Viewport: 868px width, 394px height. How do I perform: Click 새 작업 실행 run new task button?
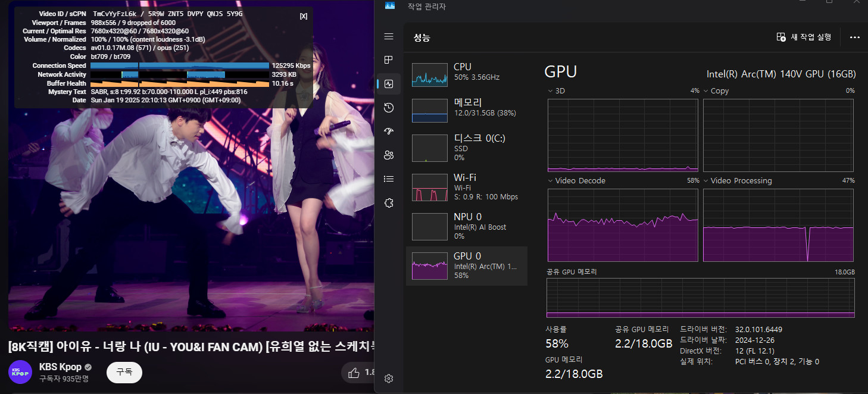coord(804,37)
